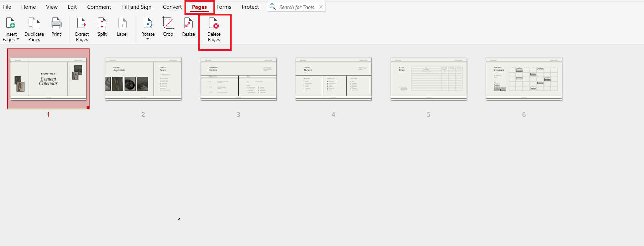Click the Duplicate Pages tool
This screenshot has width=644, height=246.
34,30
